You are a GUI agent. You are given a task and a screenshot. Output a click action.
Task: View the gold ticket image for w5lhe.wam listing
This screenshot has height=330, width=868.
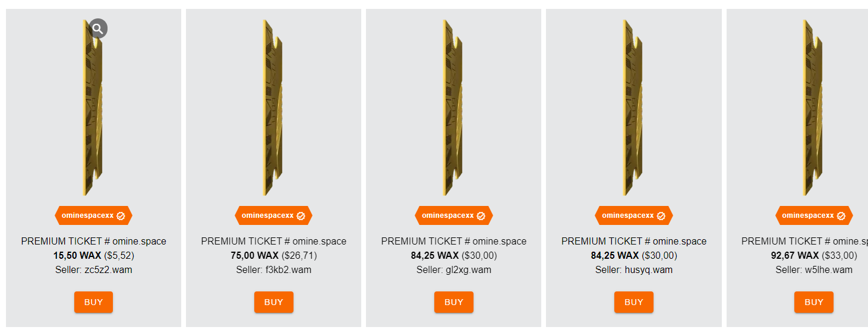coord(814,108)
